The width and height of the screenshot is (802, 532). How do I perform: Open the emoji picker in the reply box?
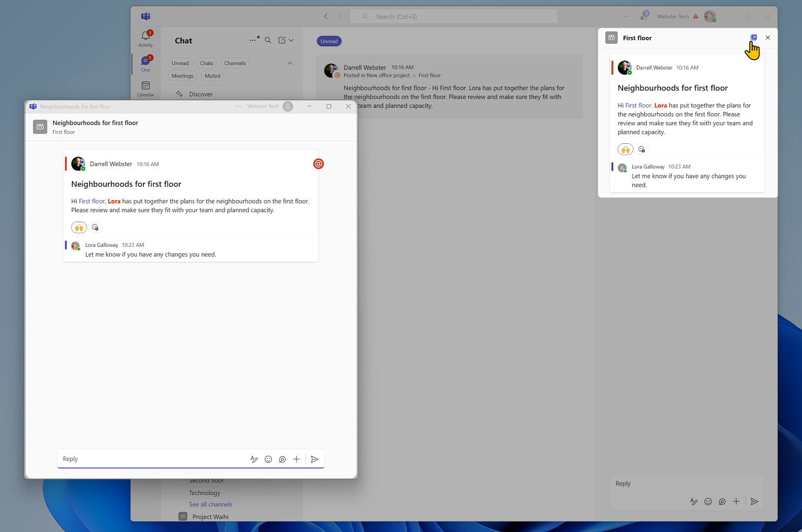point(268,459)
